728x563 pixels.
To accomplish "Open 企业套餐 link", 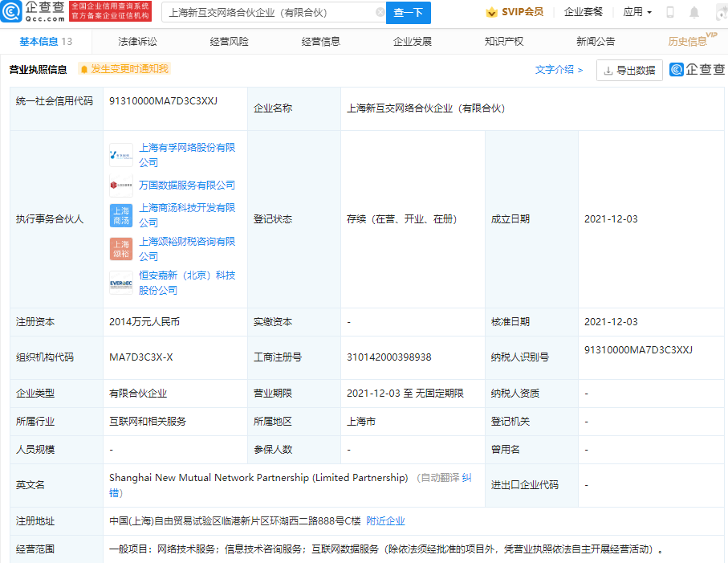I will [584, 12].
